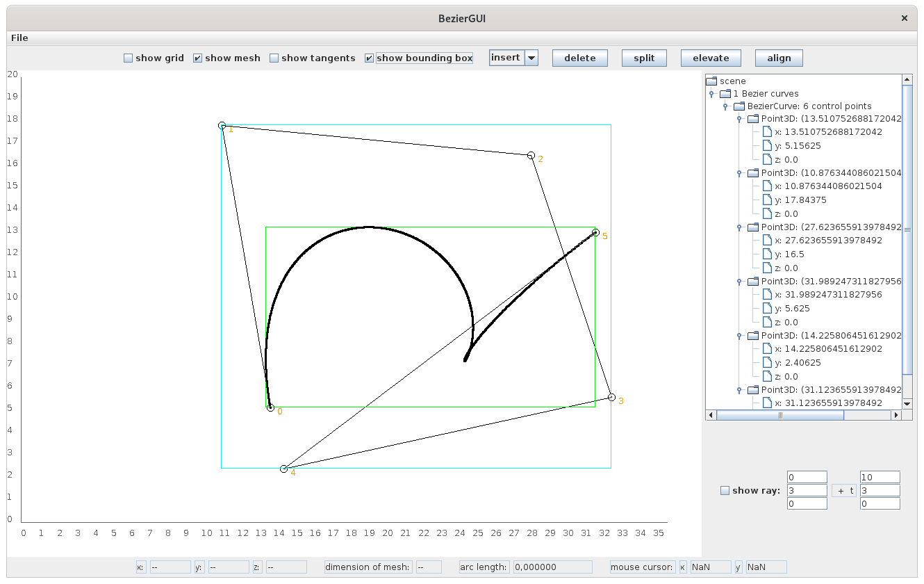Click file icon beside x: 13.510752688172042

click(x=767, y=132)
